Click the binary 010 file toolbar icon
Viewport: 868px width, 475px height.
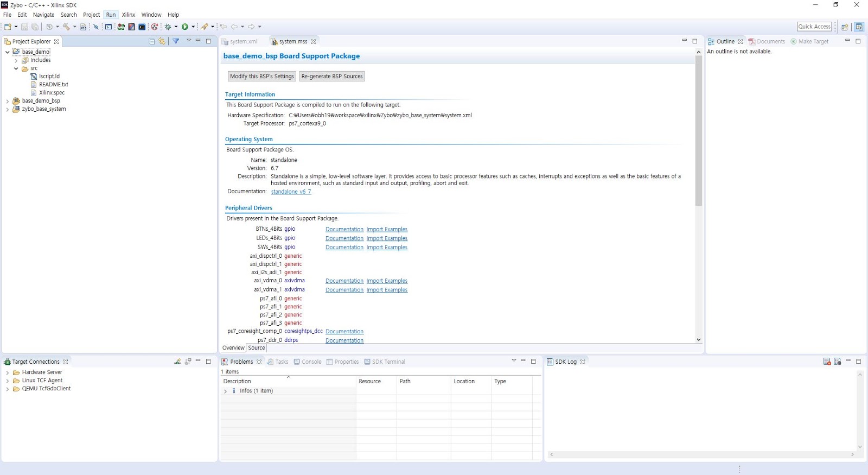pyautogui.click(x=83, y=27)
